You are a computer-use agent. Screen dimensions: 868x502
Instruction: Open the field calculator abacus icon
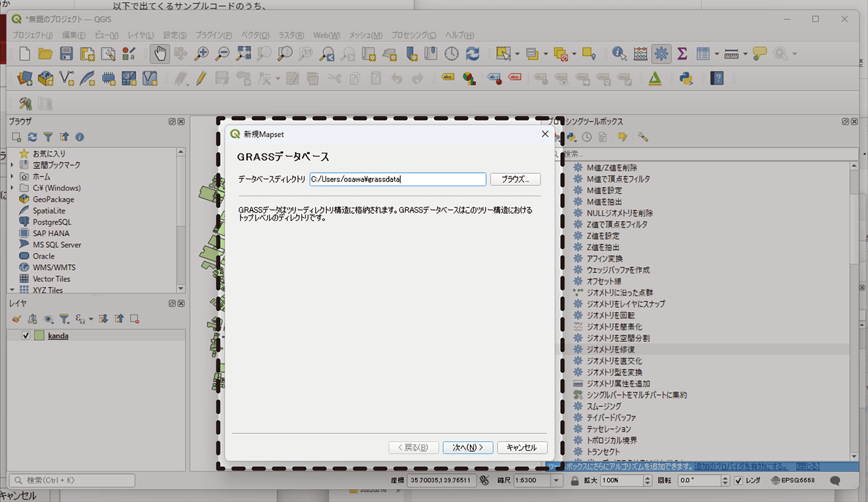(641, 54)
